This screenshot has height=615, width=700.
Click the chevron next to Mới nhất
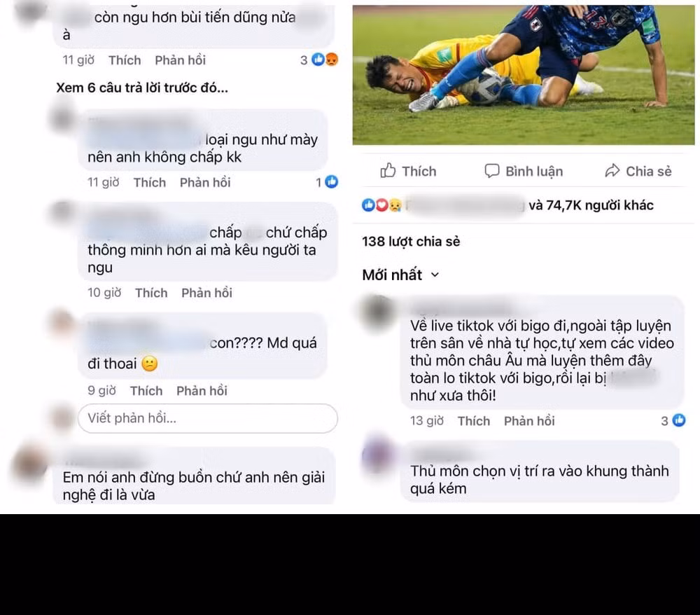435,275
